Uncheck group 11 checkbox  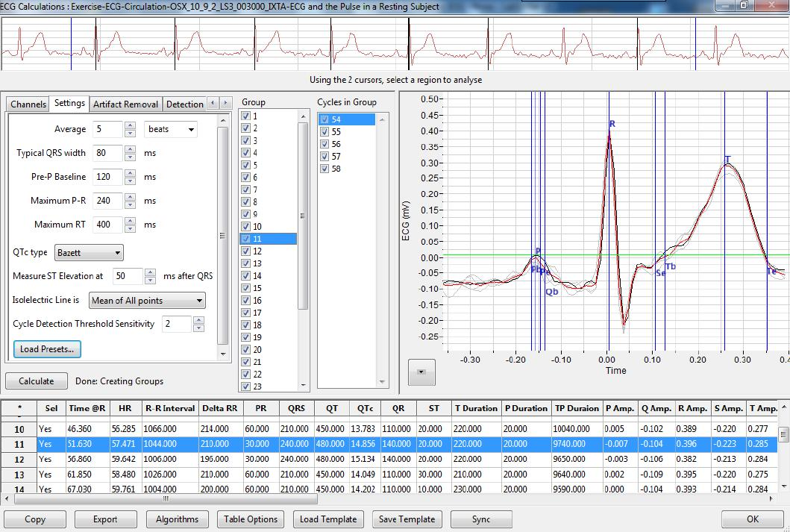tap(246, 239)
